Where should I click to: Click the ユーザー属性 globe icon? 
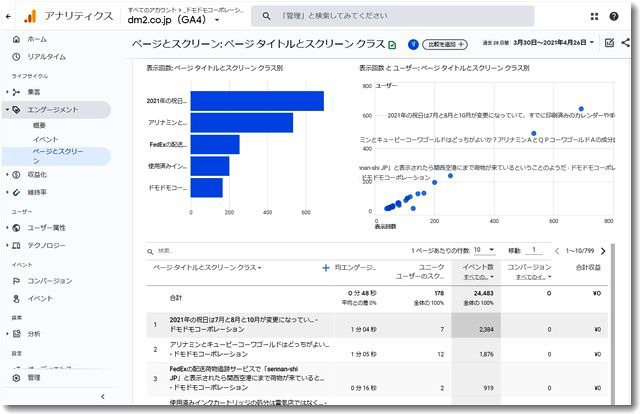16,228
